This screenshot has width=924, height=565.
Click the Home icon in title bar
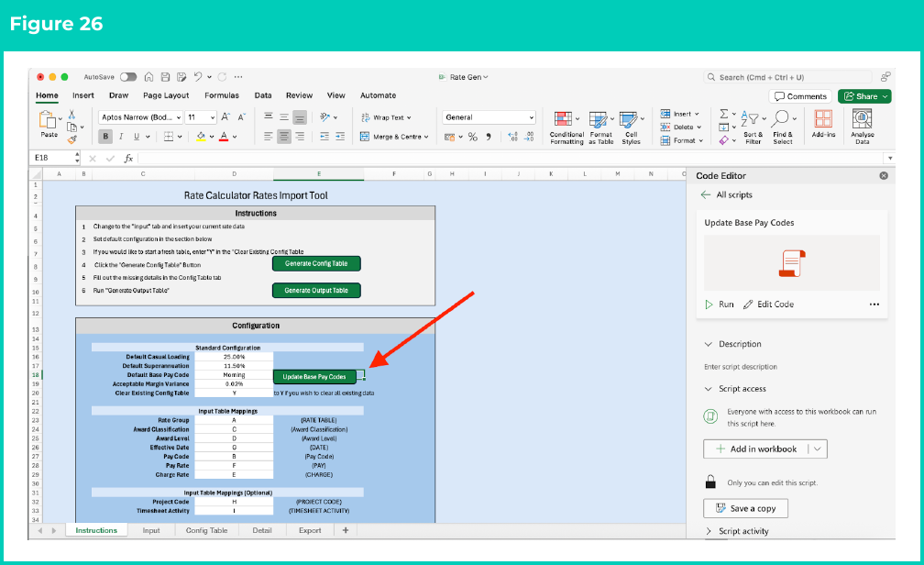[x=149, y=77]
